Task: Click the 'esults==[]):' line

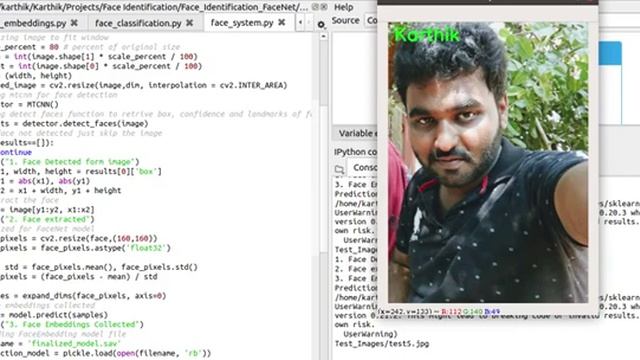Action: (27, 143)
